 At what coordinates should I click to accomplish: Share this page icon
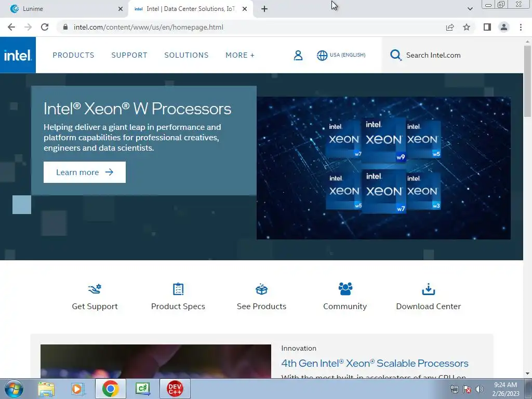(450, 27)
